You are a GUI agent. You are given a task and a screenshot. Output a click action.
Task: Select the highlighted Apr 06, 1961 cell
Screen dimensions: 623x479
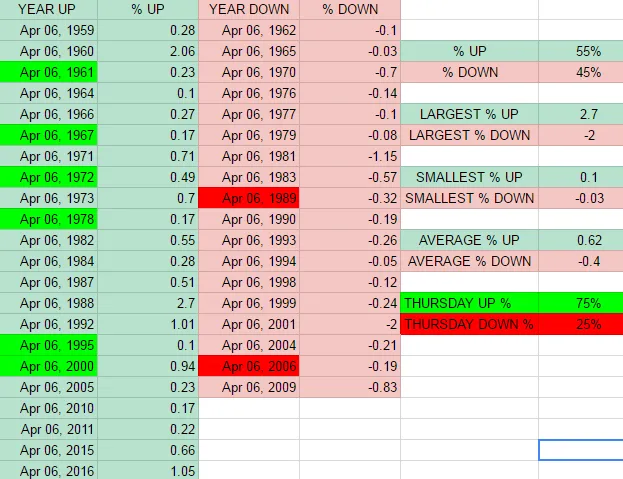48,72
